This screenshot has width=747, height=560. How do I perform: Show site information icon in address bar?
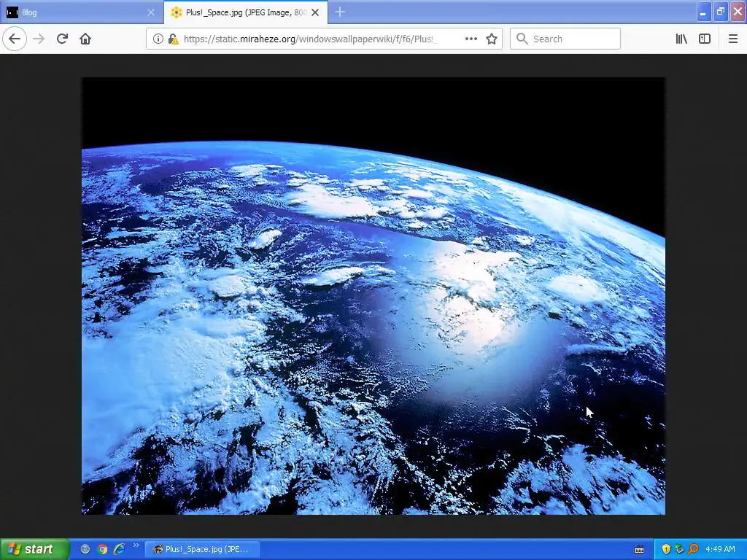(158, 39)
